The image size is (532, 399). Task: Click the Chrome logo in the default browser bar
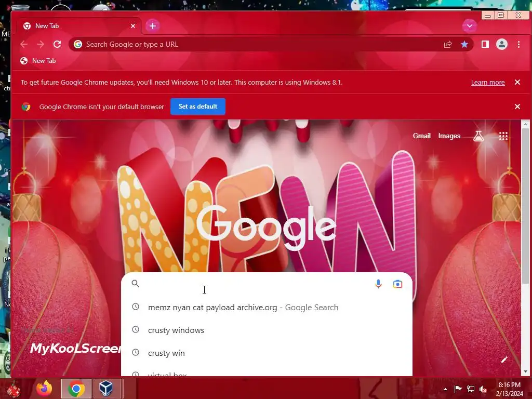coord(26,107)
